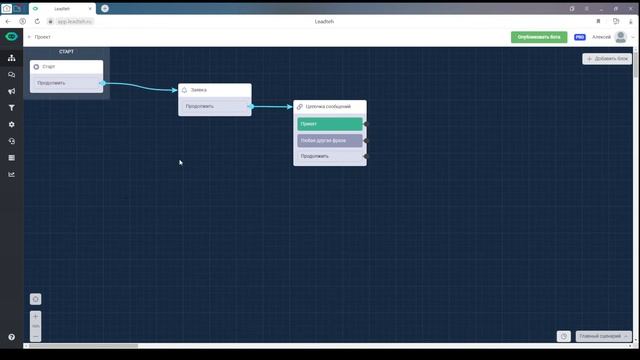Click the user name Алексей
This screenshot has width=640, height=360.
(601, 37)
